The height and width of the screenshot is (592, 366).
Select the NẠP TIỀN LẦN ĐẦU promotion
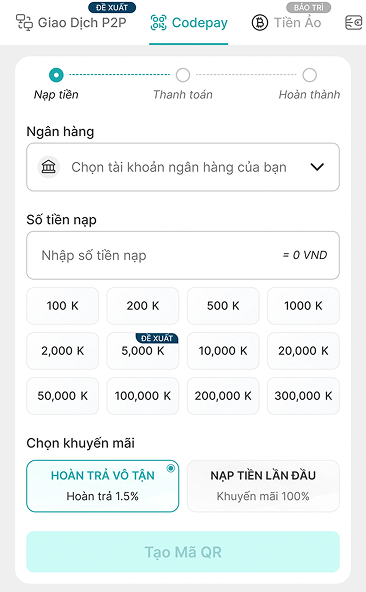pos(263,486)
